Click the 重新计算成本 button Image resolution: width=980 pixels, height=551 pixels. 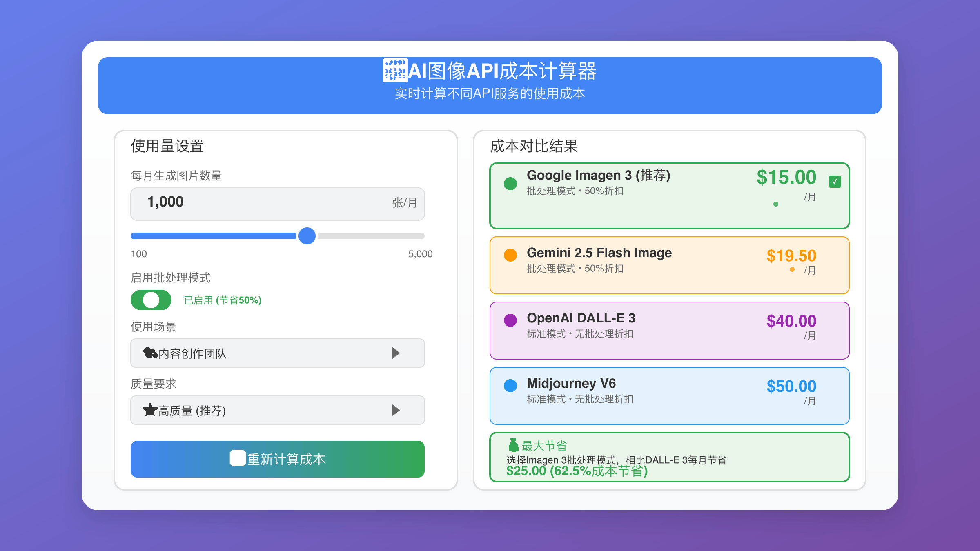pos(278,459)
